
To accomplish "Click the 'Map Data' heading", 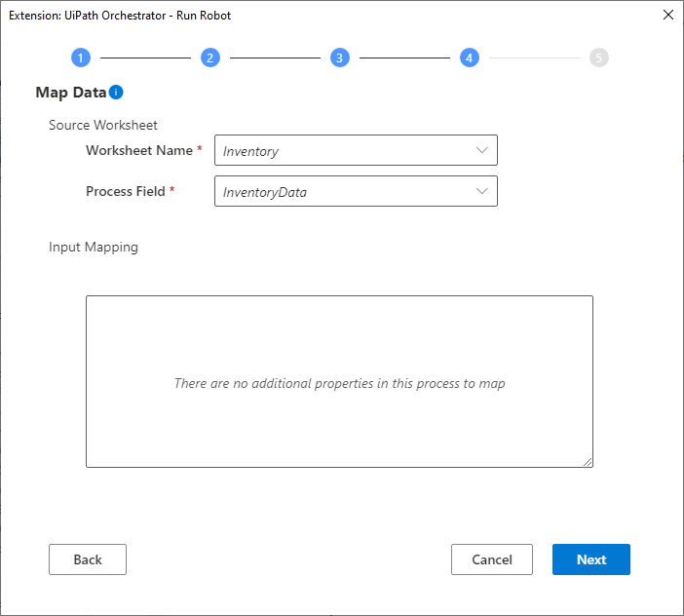I will click(71, 93).
